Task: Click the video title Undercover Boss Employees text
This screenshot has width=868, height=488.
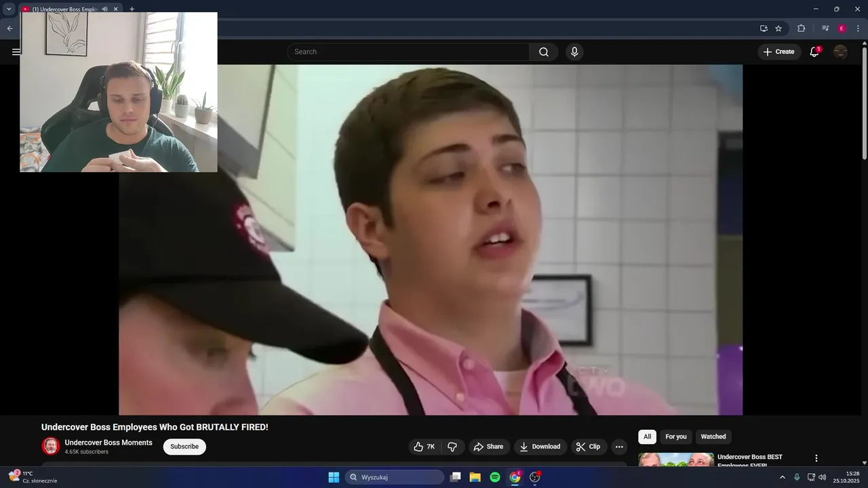Action: 155,427
